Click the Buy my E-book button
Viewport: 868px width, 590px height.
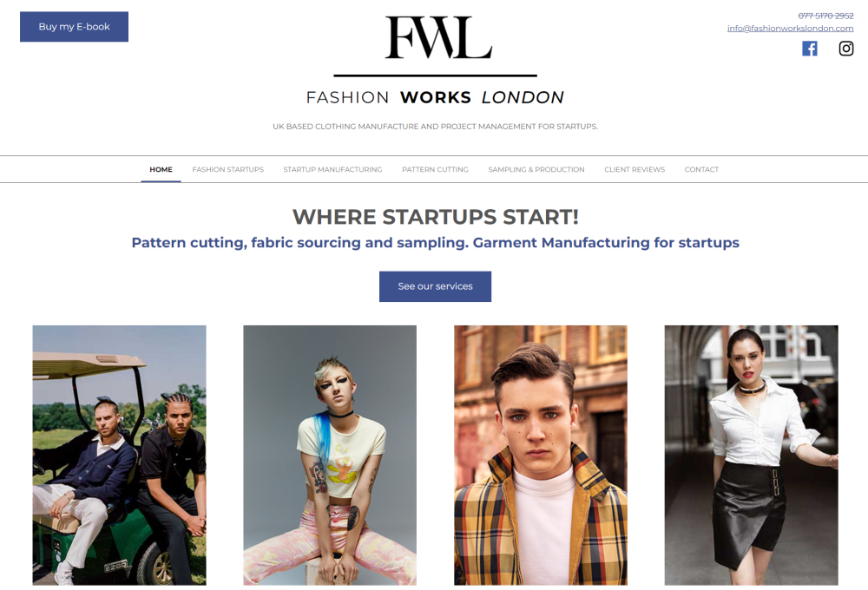click(x=74, y=27)
